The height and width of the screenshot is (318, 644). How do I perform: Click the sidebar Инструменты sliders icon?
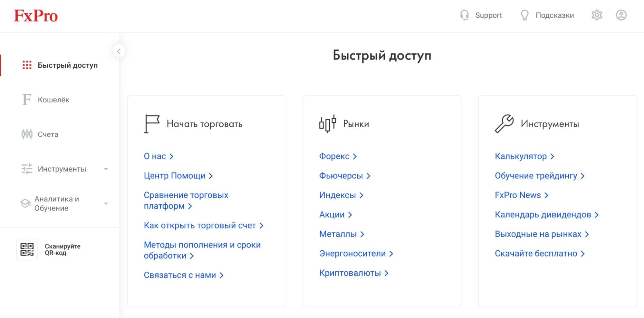[x=27, y=169]
